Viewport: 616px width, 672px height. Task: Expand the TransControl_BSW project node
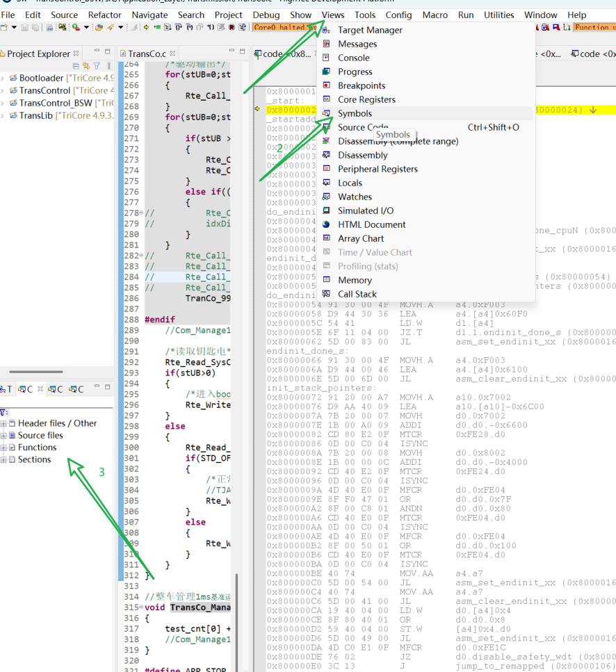tap(3, 103)
